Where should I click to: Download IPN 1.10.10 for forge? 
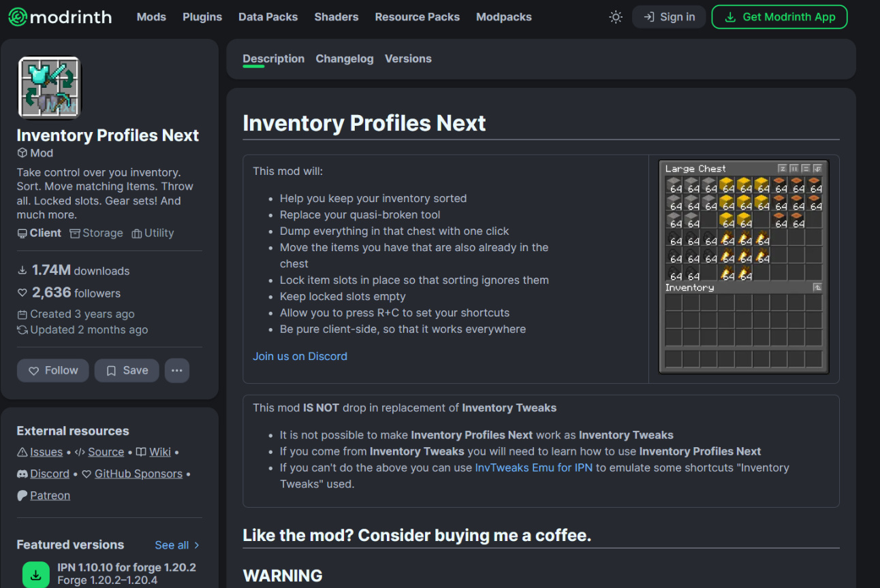click(36, 574)
